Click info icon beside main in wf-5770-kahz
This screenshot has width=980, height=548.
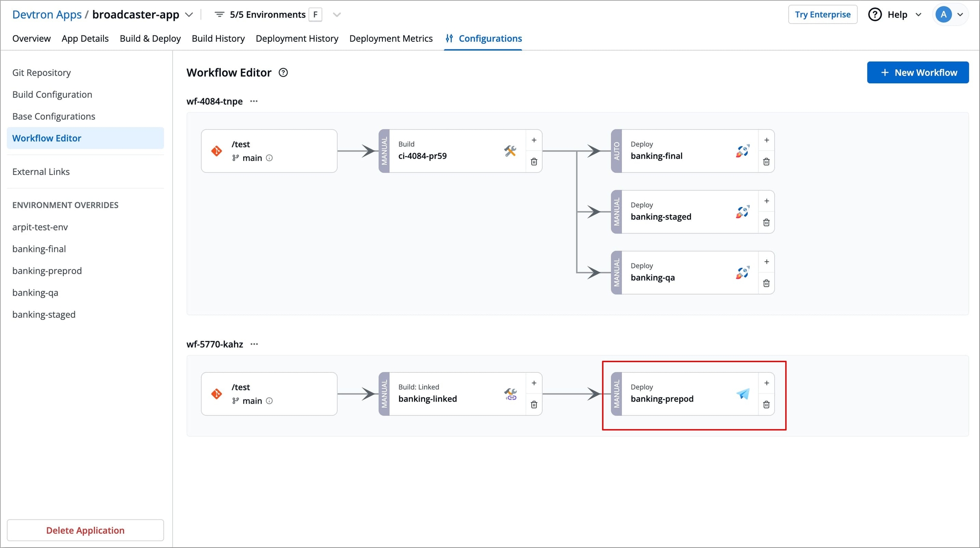click(269, 401)
